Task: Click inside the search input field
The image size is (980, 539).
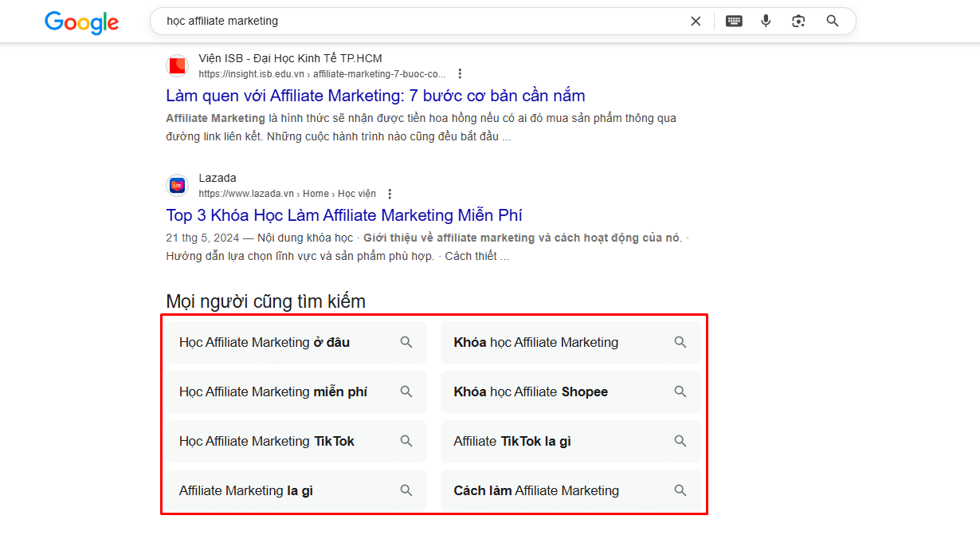Action: tap(414, 22)
